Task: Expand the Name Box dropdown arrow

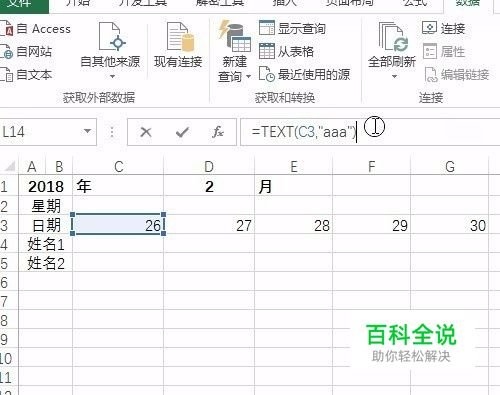Action: tap(87, 131)
